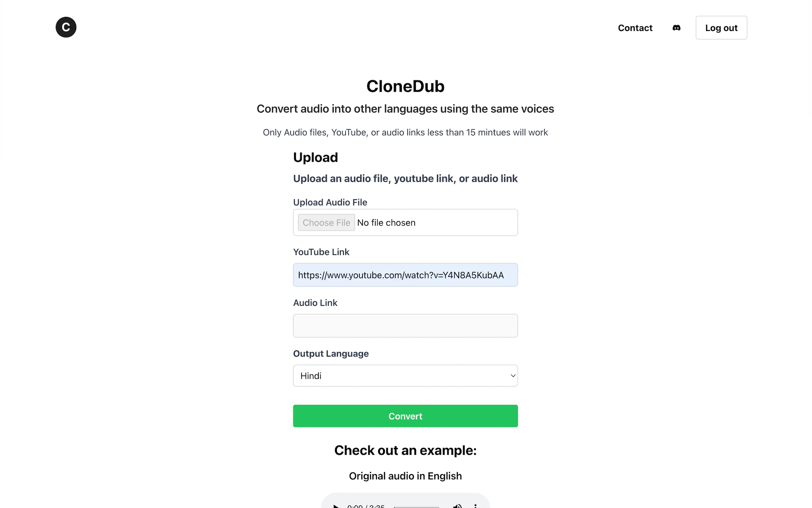
Task: Click the Output Language label
Action: 331,353
